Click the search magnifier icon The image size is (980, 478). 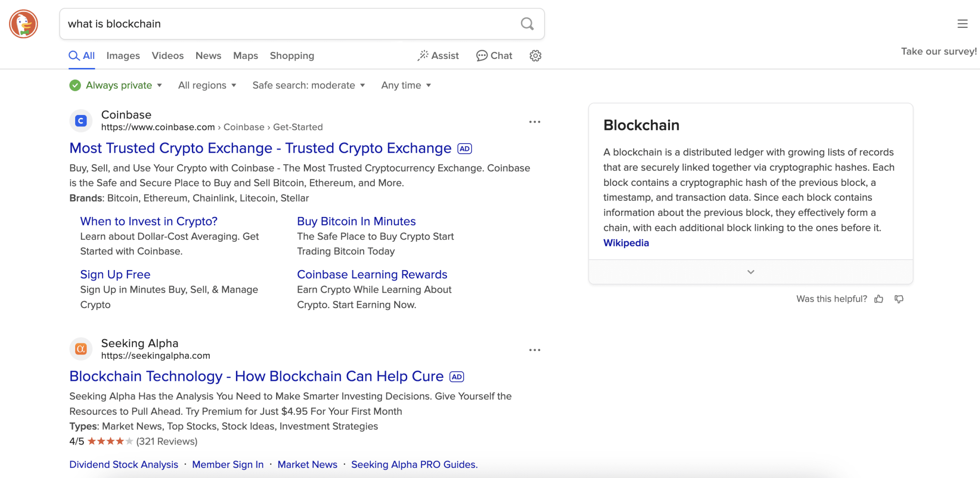tap(527, 23)
